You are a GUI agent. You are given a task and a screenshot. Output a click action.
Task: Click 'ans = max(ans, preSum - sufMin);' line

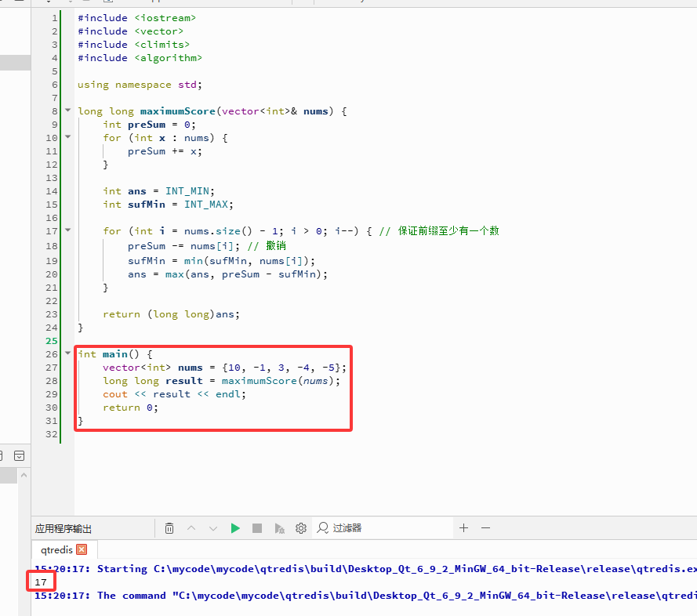(227, 274)
